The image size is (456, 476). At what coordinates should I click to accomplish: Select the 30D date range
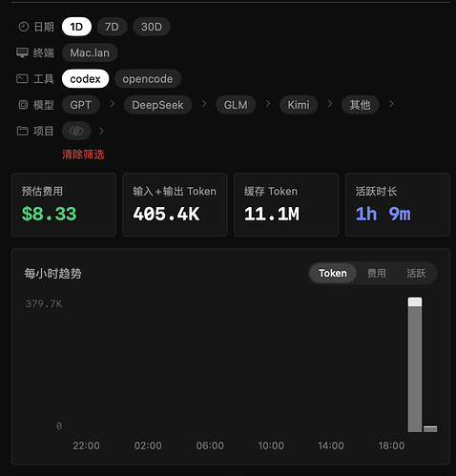click(152, 27)
